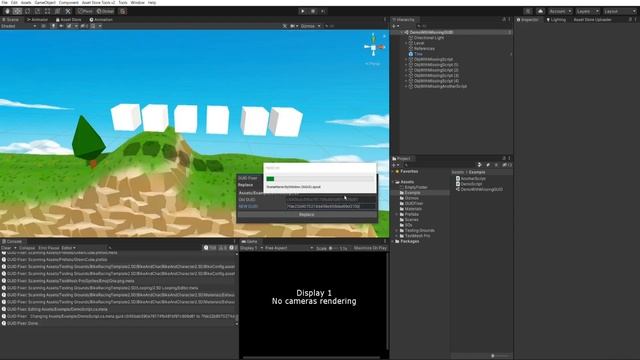Switch to the Lighting tab
Viewport: 640px width, 360px height.
556,20
